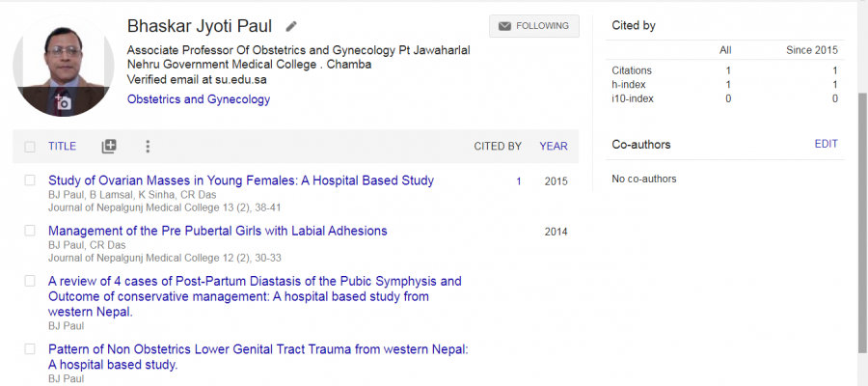This screenshot has height=386, width=868.
Task: Open Management of Pre Pubertal Girls article
Action: 218,231
